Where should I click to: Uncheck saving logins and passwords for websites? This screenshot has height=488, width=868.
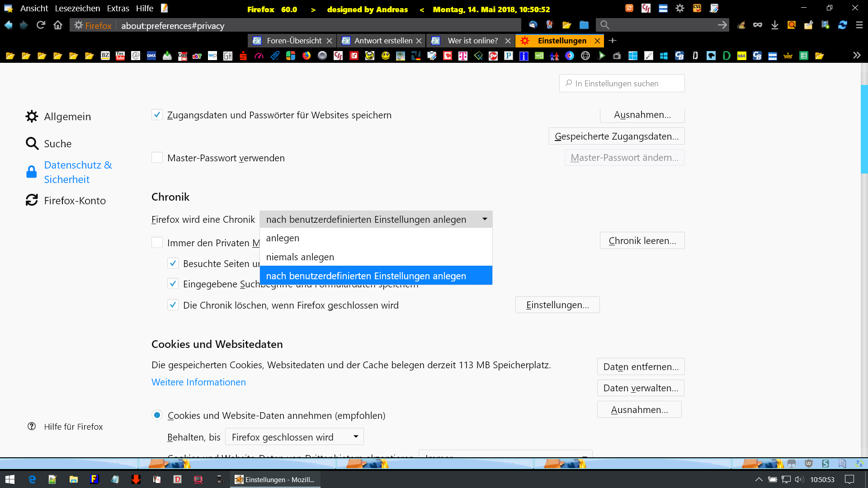[157, 115]
